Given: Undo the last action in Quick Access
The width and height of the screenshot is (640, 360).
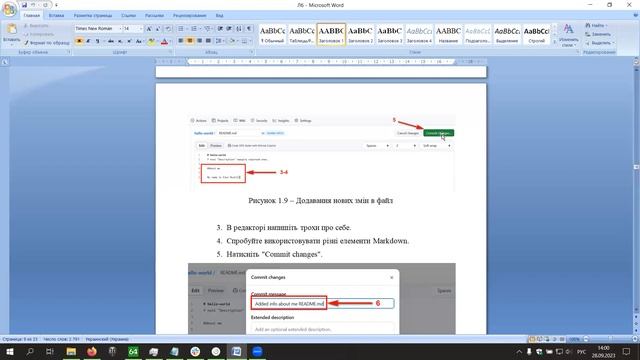Looking at the screenshot, I should [33, 5].
